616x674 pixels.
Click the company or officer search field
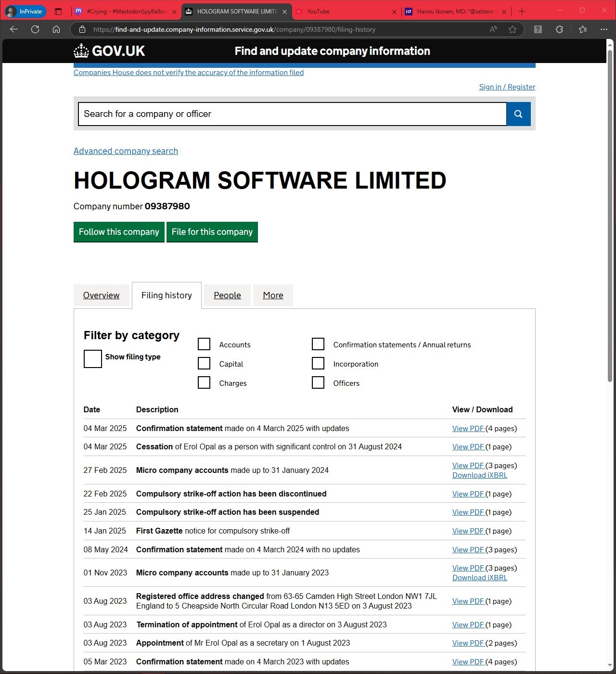click(292, 114)
